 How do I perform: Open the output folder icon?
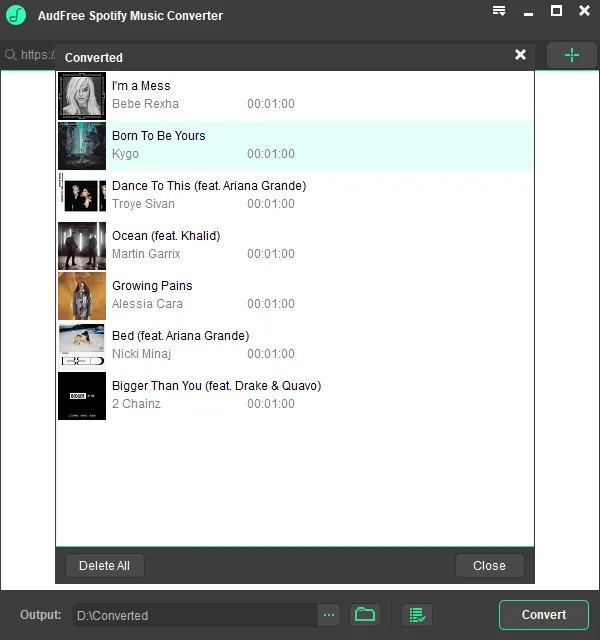click(365, 614)
